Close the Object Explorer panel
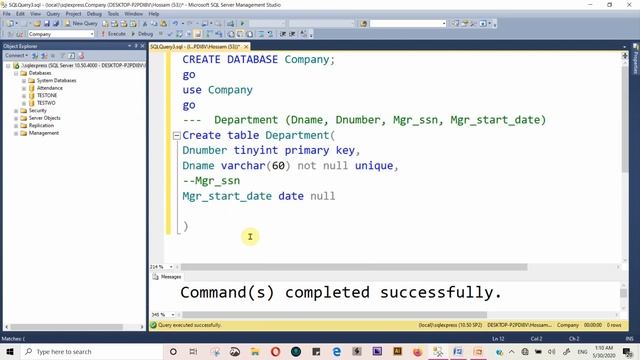This screenshot has height=360, width=640. point(142,46)
